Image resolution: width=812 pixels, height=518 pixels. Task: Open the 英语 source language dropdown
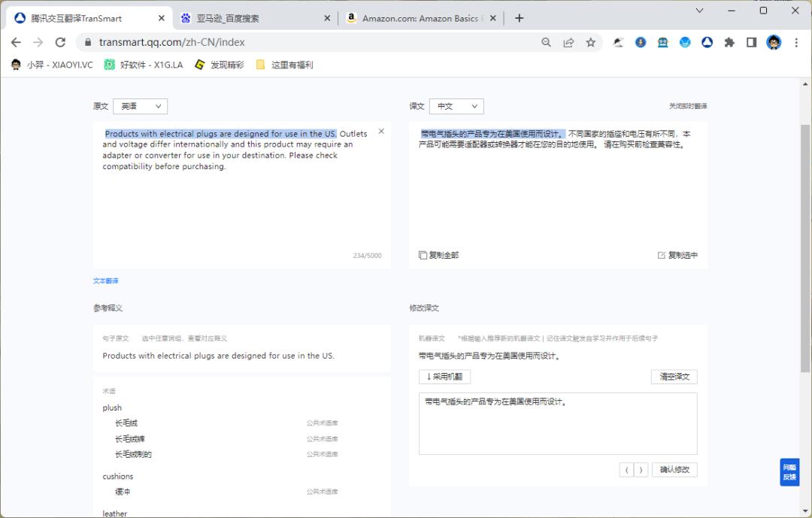(x=140, y=106)
